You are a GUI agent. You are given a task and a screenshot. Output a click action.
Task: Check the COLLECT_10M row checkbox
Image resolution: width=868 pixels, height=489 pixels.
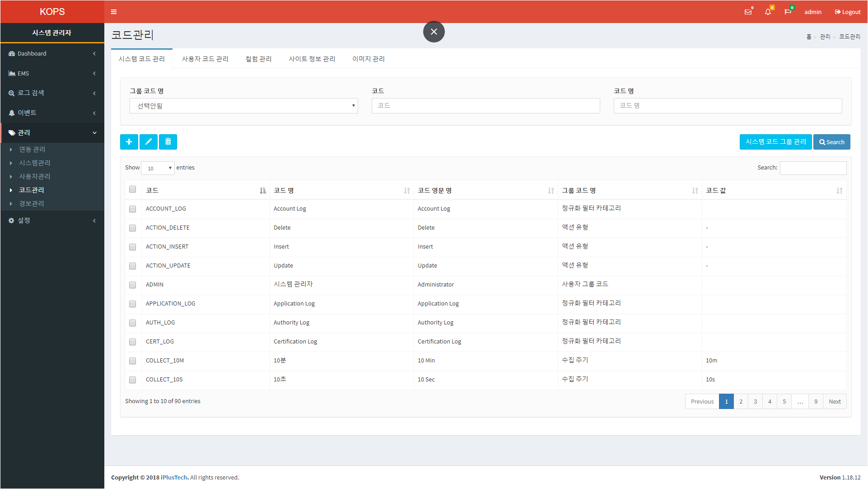[x=132, y=361]
